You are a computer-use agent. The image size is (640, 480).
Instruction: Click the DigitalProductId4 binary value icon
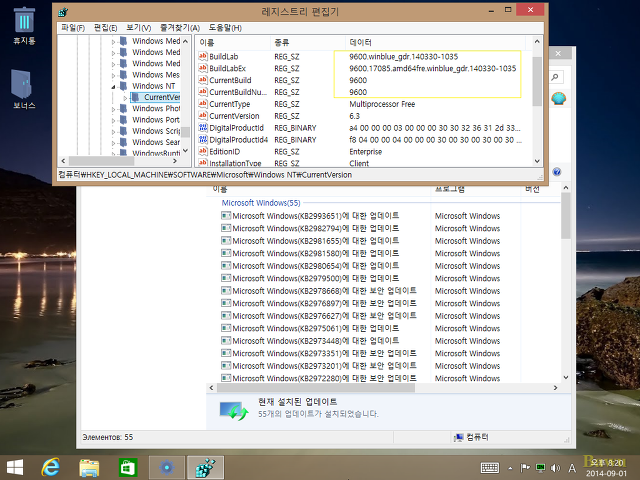(x=203, y=139)
